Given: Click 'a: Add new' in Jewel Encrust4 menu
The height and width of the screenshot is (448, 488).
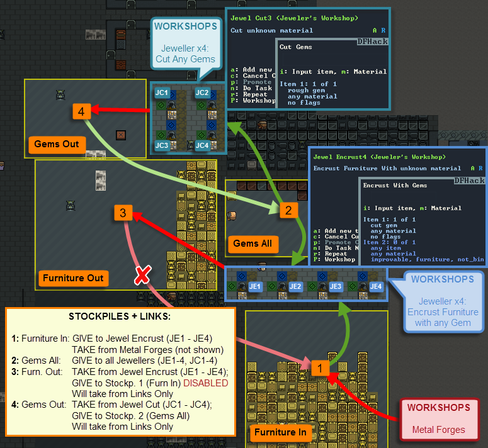Looking at the screenshot, I should [336, 231].
